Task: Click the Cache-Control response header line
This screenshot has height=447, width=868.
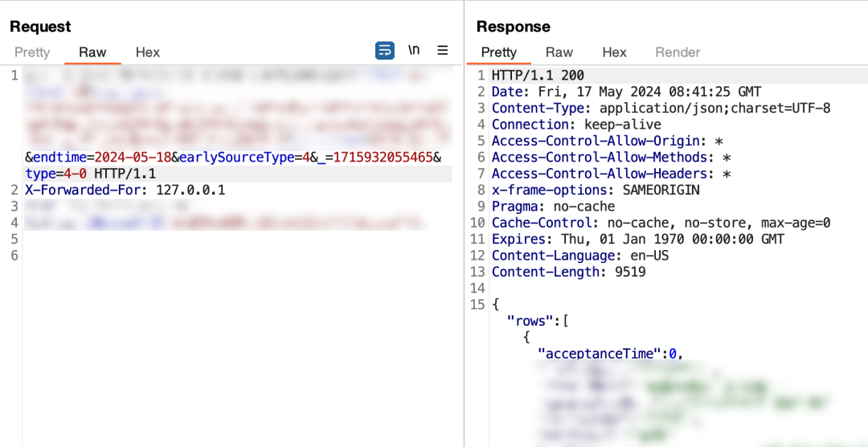Action: (661, 223)
